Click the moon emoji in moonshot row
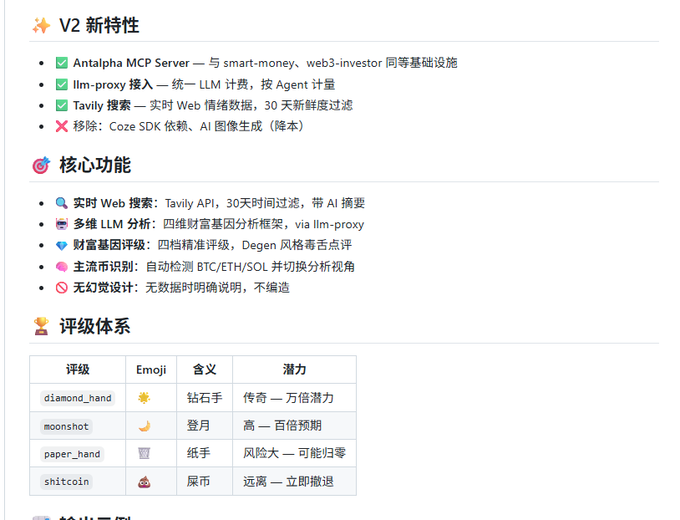Viewport: 680px width, 520px height. click(144, 426)
